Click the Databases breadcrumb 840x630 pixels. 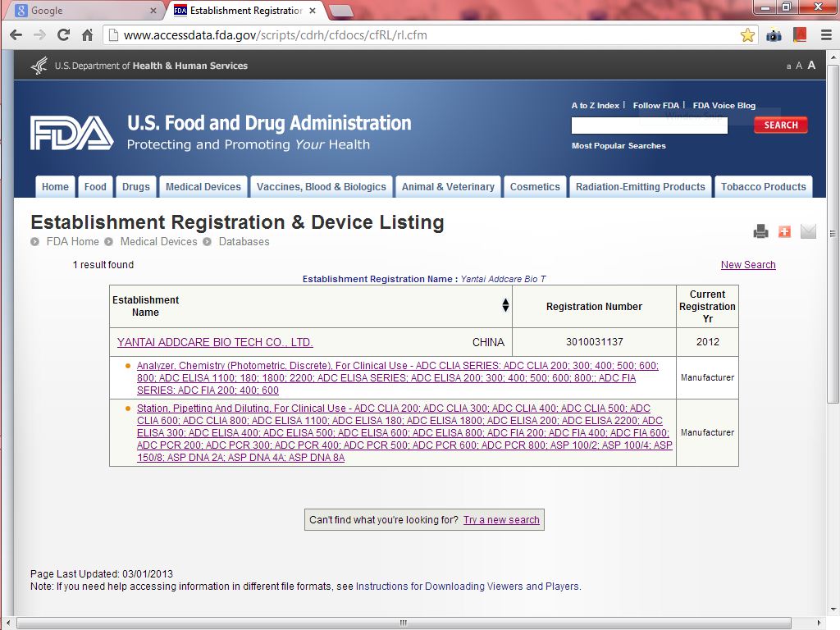tap(244, 242)
